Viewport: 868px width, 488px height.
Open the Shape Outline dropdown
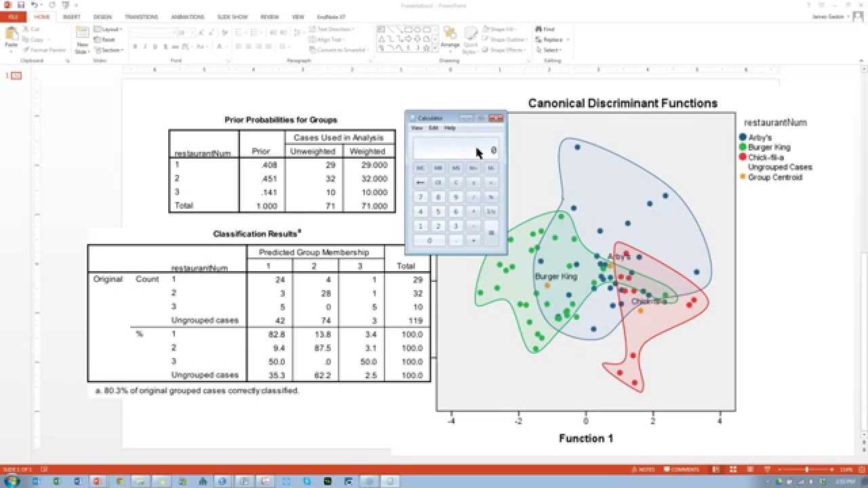[504, 39]
